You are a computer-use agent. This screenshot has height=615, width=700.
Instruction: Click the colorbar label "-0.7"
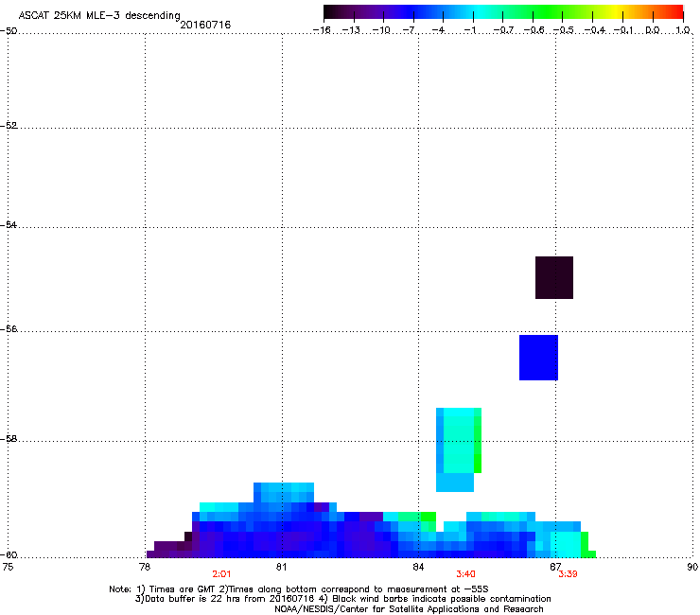pyautogui.click(x=503, y=30)
